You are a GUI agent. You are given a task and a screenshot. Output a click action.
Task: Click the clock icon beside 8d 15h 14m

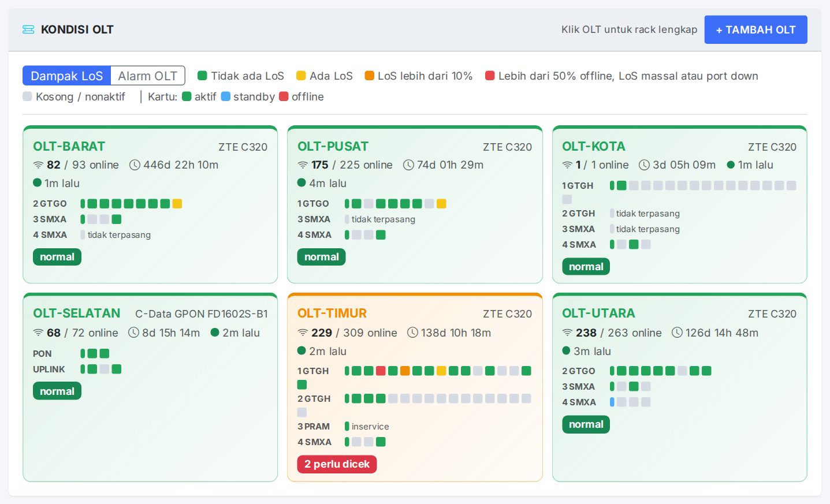pos(133,333)
